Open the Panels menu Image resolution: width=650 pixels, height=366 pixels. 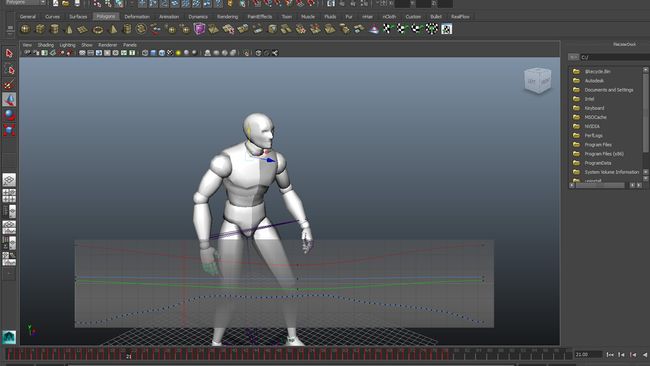pyautogui.click(x=130, y=45)
